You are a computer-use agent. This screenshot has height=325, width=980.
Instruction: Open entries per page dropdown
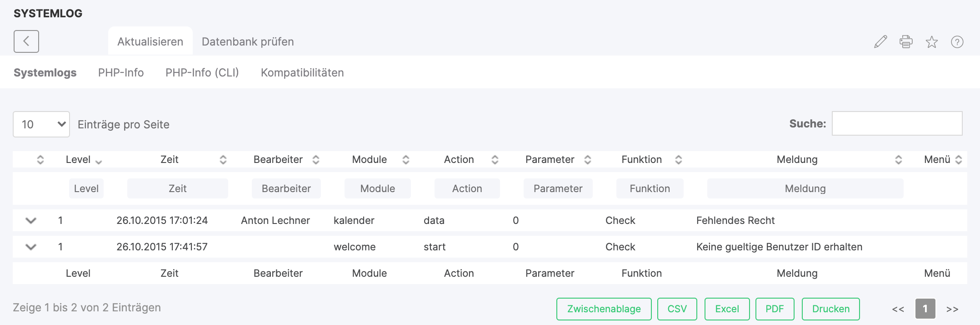[41, 124]
